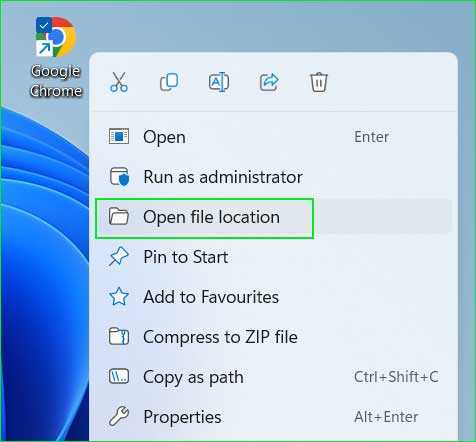Choose Open from the context menu
This screenshot has width=476, height=442.
(273, 137)
